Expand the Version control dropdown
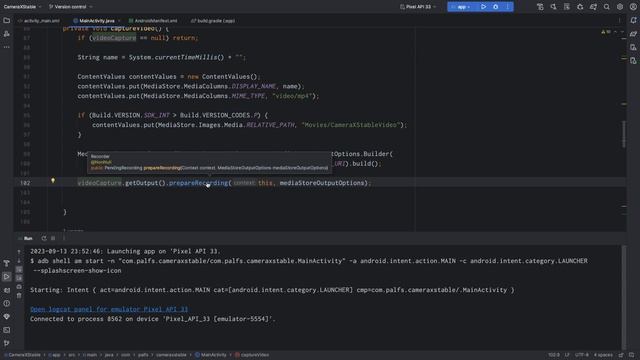This screenshot has height=360, width=640. click(x=70, y=7)
